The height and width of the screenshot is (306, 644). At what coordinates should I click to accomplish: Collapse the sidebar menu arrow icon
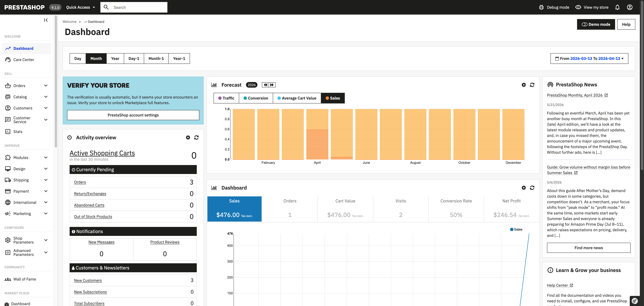point(46,20)
